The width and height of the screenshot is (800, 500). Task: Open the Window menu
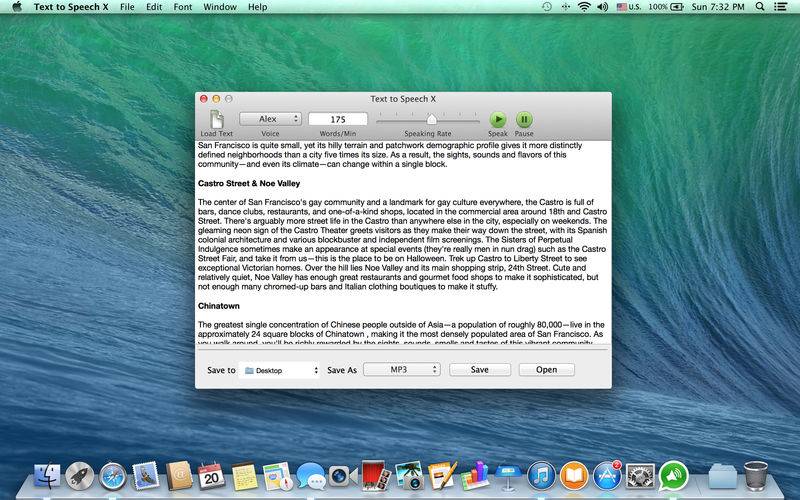220,7
